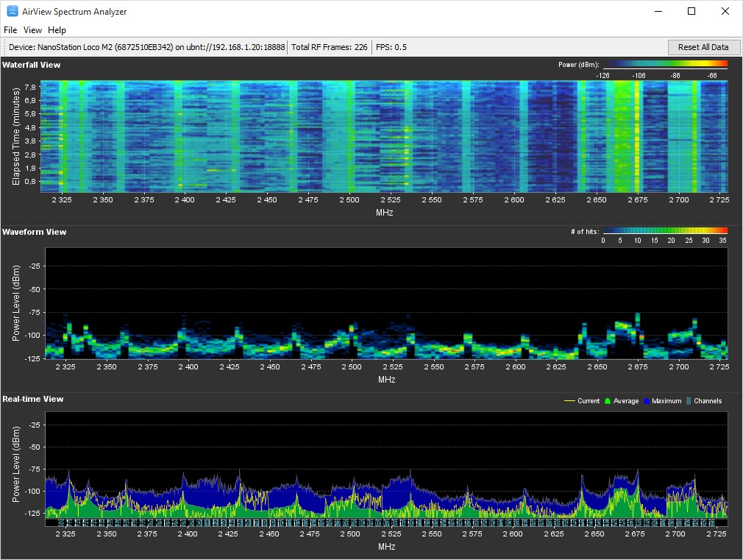
Task: Click the Power (dBm) color scale bar
Action: point(665,65)
